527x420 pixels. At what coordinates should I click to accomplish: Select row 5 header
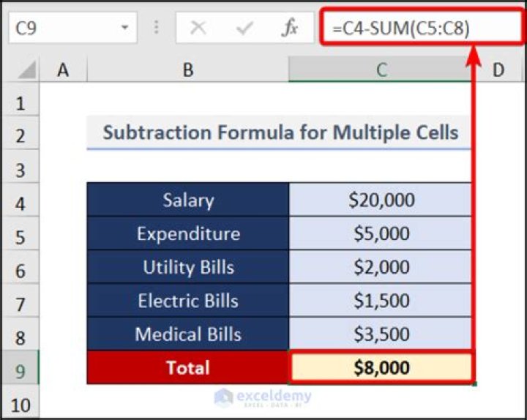click(20, 233)
